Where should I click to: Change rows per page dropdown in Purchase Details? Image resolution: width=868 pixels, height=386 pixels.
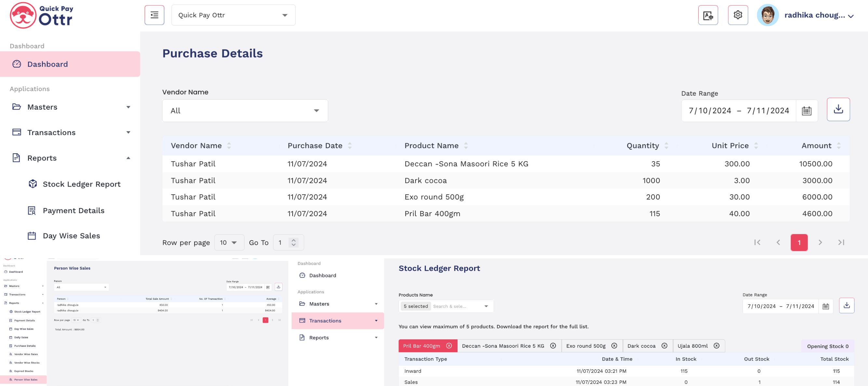229,242
